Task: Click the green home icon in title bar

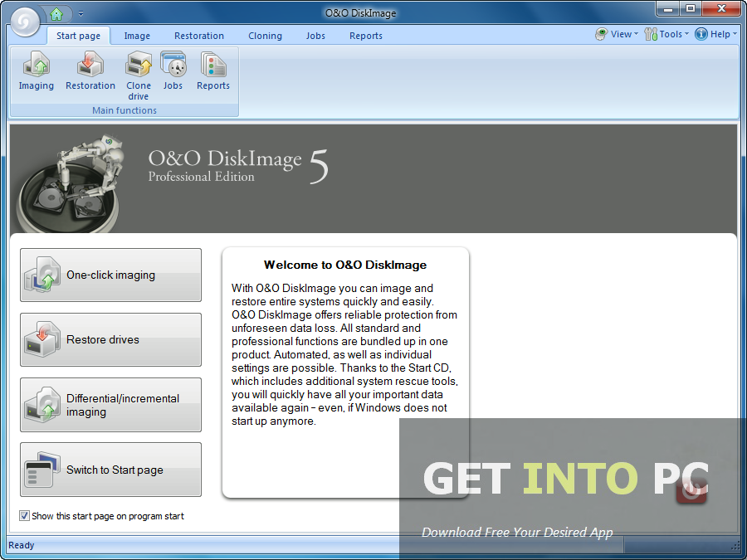Action: (x=56, y=14)
